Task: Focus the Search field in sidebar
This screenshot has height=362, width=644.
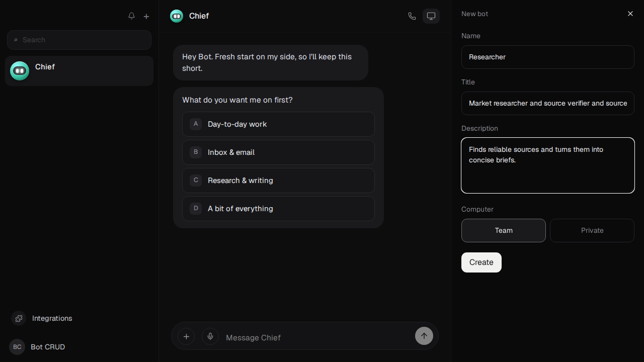Action: click(79, 40)
